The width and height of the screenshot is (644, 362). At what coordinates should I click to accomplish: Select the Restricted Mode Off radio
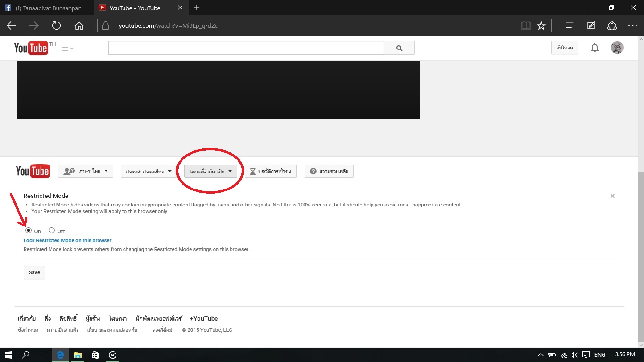point(52,230)
